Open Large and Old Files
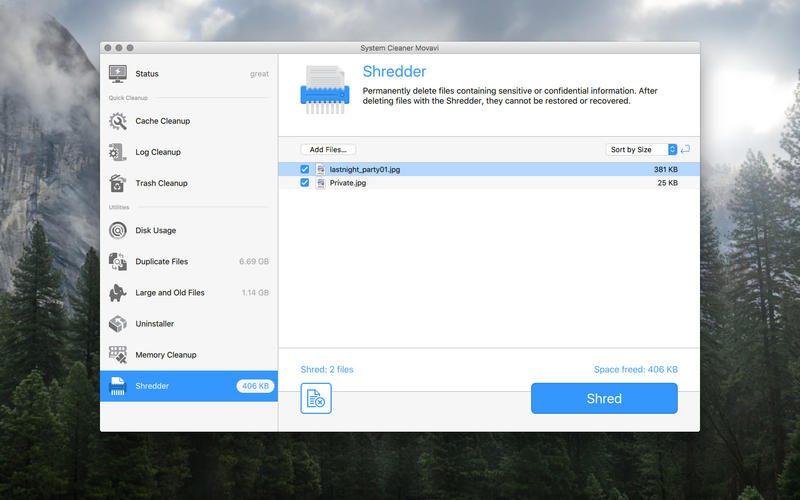 (x=189, y=292)
